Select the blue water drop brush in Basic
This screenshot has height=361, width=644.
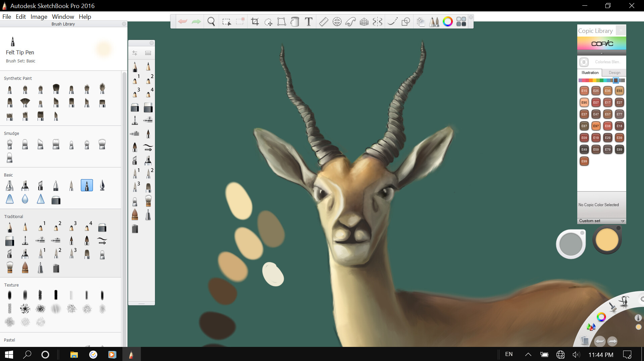click(x=25, y=199)
